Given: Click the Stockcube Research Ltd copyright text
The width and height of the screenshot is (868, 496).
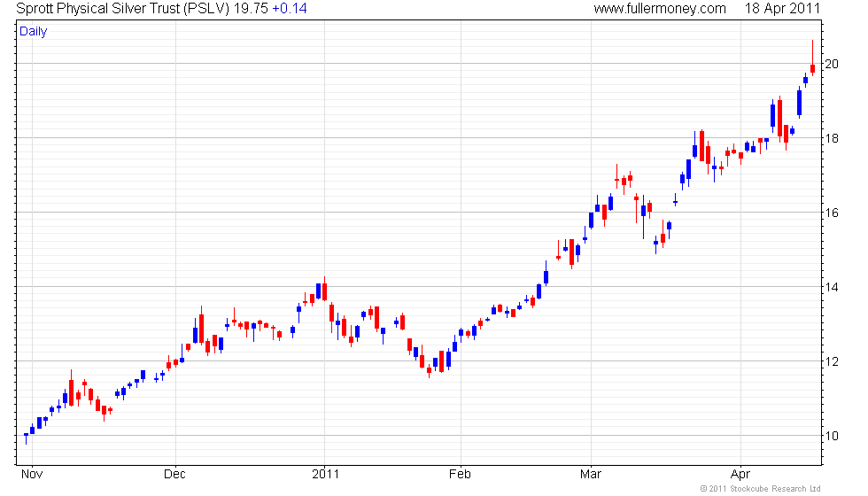Looking at the screenshot, I should pyautogui.click(x=761, y=488).
